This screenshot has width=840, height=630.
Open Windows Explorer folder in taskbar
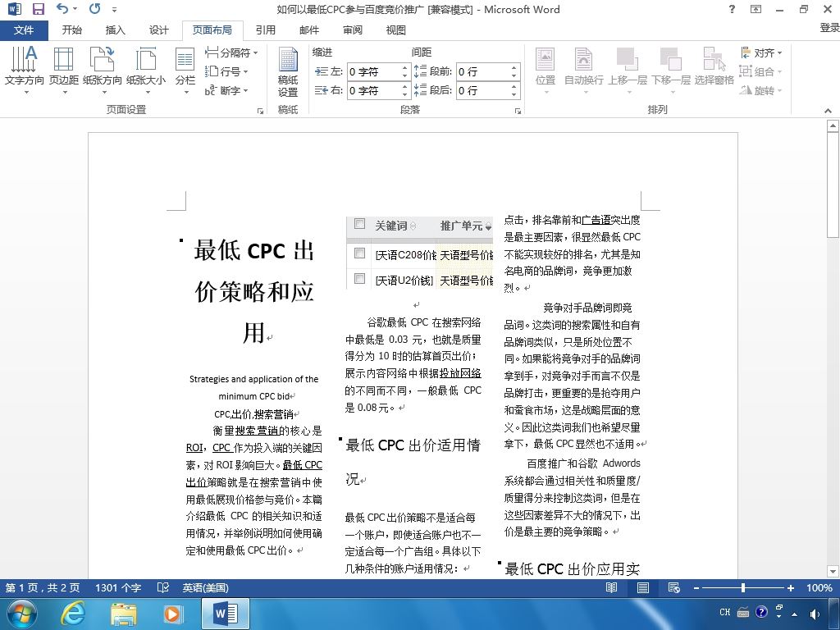coord(124,614)
